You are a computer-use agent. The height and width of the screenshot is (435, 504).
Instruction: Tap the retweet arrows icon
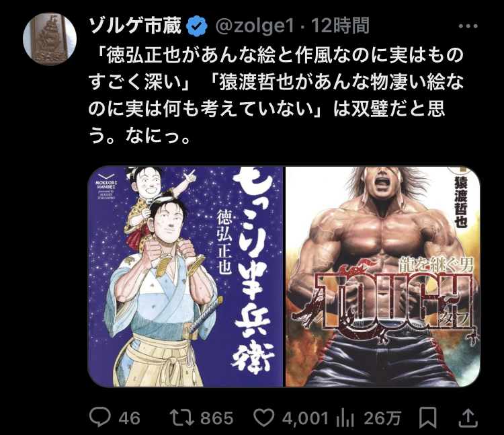pyautogui.click(x=182, y=418)
